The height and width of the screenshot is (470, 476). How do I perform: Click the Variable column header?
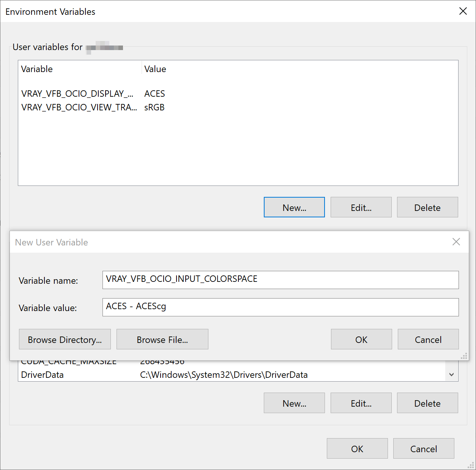37,69
